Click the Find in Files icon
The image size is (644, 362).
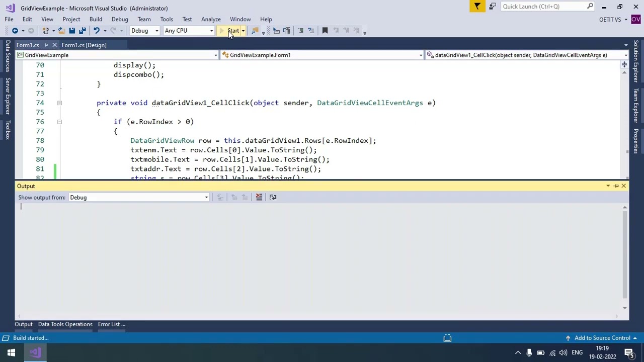(x=255, y=31)
